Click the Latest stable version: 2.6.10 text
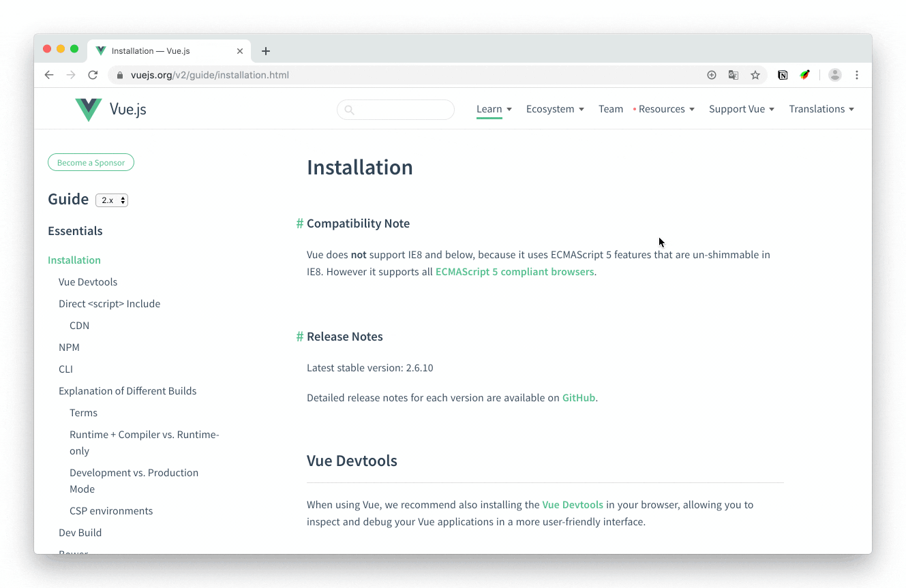Screen dimensions: 906x588 click(370, 368)
